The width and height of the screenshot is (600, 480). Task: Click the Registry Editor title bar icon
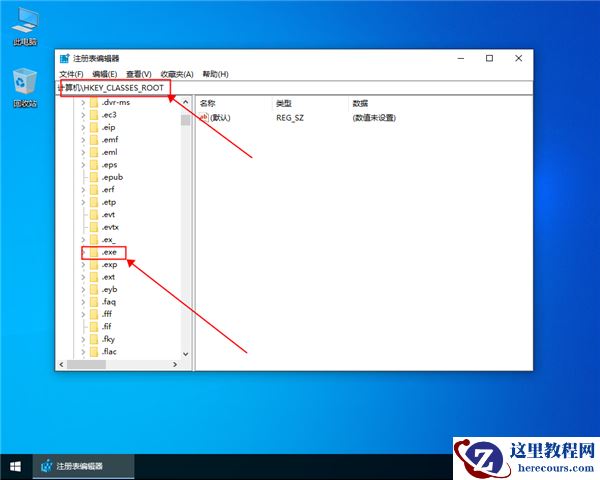pyautogui.click(x=65, y=59)
